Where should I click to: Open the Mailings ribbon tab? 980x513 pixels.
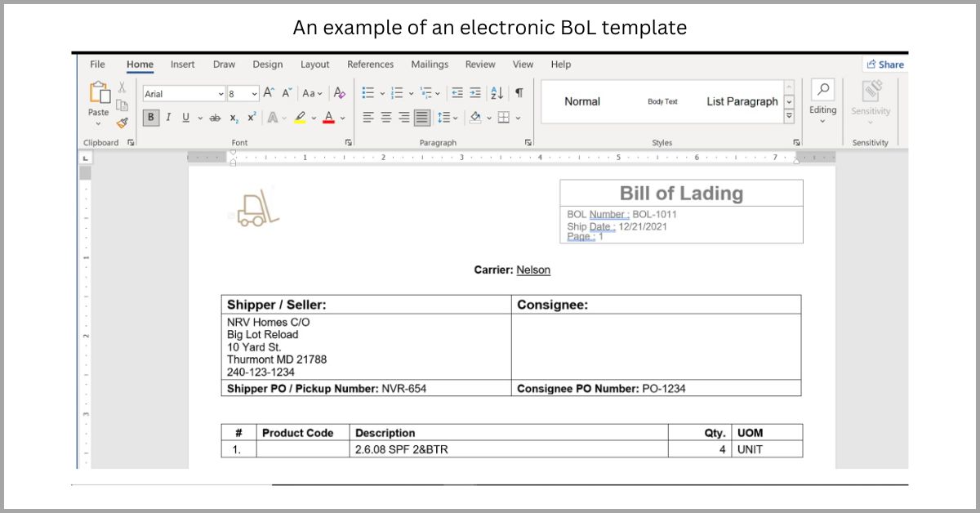430,65
